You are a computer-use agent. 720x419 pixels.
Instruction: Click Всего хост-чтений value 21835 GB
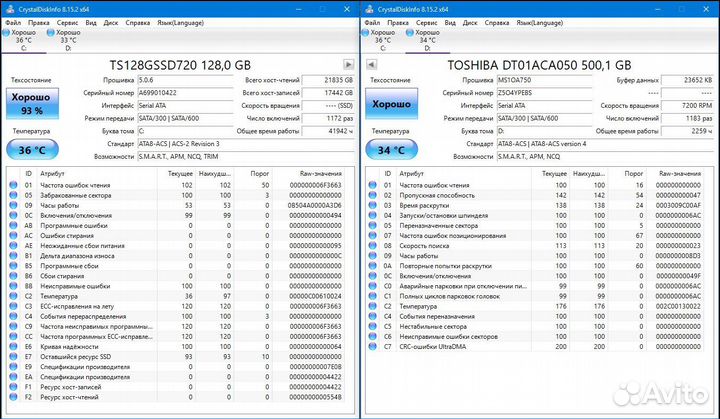point(328,80)
